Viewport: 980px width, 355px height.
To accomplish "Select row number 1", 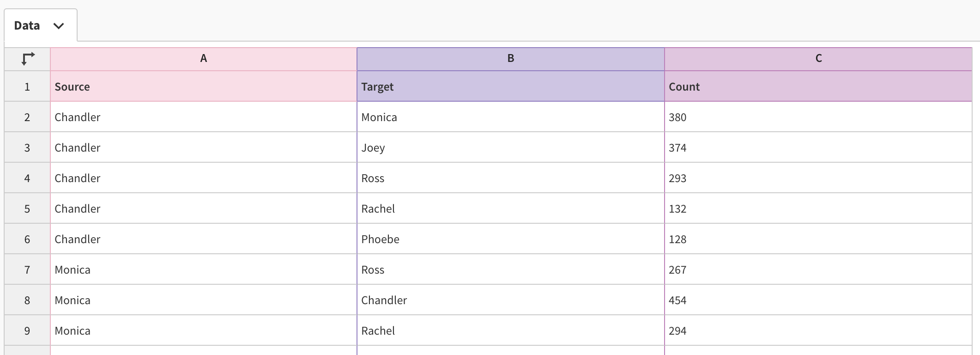I will [27, 87].
